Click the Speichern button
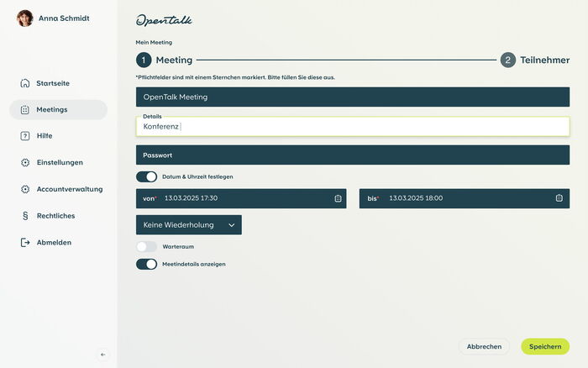Image resolution: width=588 pixels, height=368 pixels. tap(544, 346)
